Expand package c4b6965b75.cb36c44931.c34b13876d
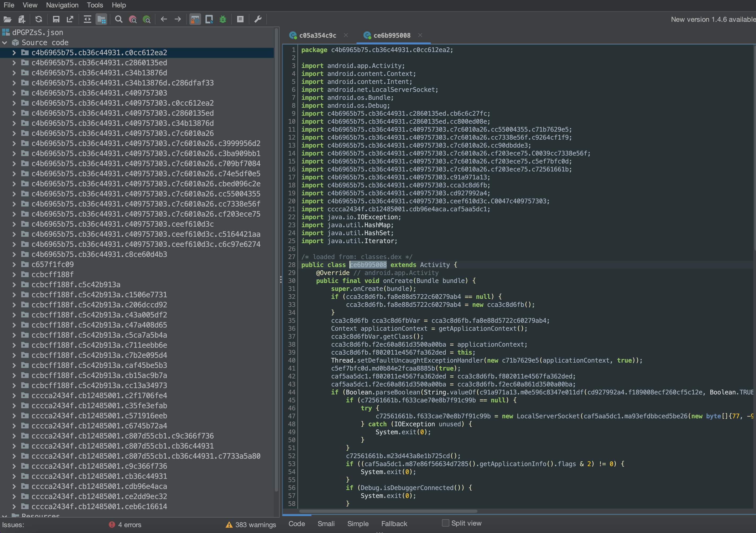 (x=14, y=73)
